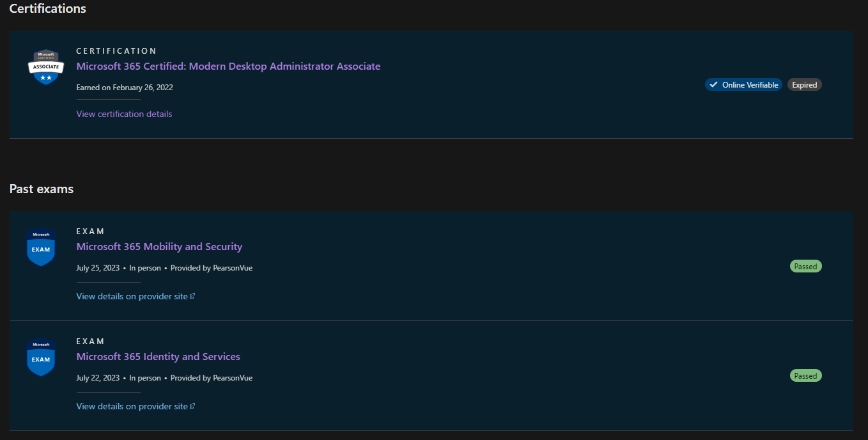Screen dimensions: 868x440
Task: Open Microsoft 365 Certified: Modern Desktop Administrator Associate link
Action: tap(228, 67)
